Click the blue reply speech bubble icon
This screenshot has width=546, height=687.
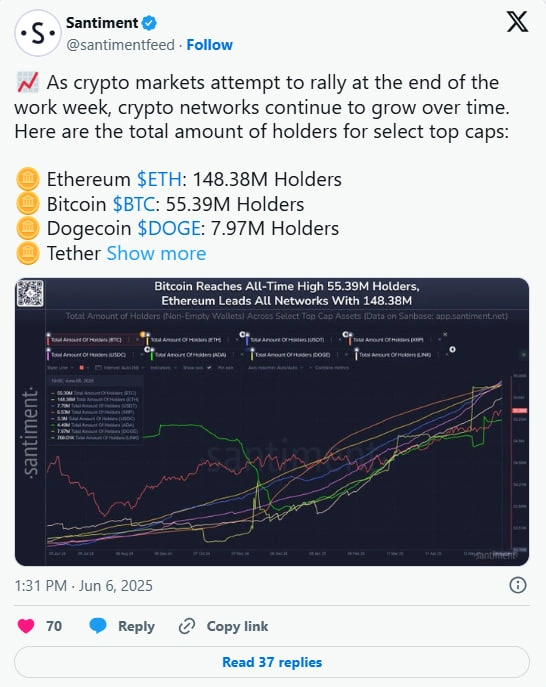pyautogui.click(x=98, y=626)
